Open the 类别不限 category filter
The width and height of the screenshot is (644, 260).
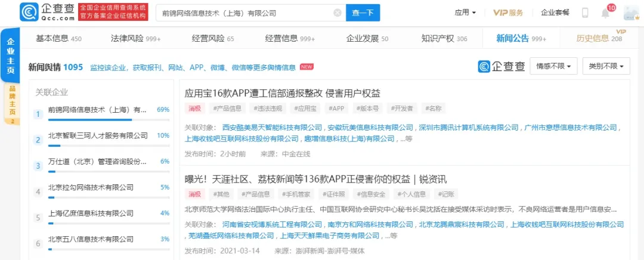[x=606, y=66]
